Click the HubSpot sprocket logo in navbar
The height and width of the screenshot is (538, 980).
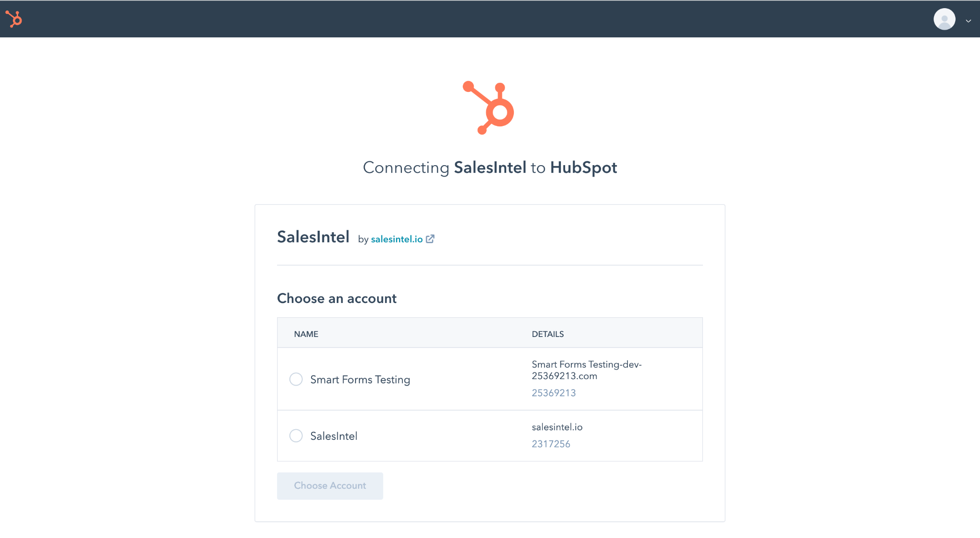point(14,19)
